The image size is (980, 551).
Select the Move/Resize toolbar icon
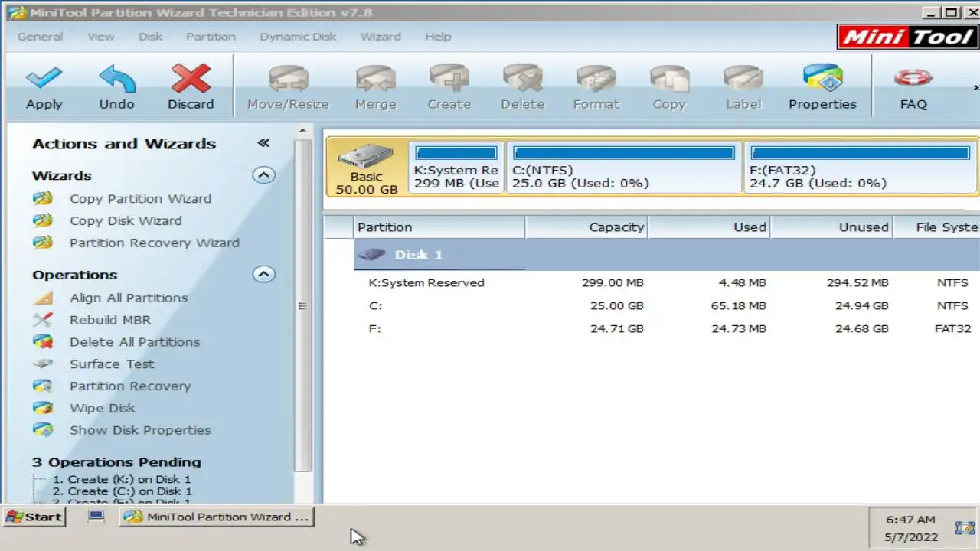coord(288,78)
